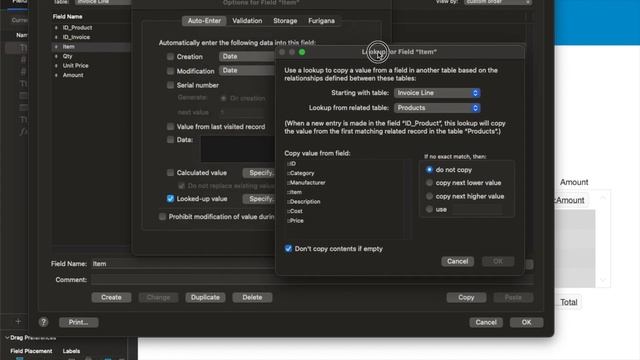Click Specify for Calculated value

(x=260, y=173)
